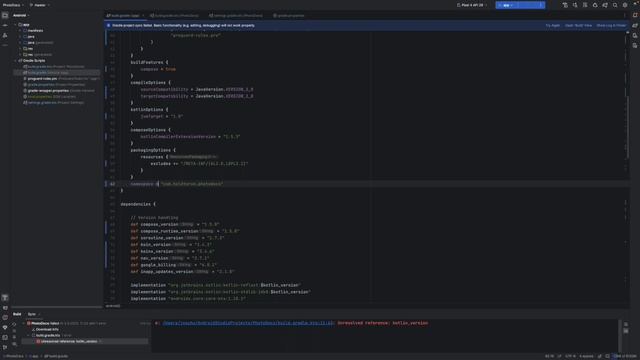
Task: Open the Version Control icon in bottom-left strip
Action: (5, 347)
